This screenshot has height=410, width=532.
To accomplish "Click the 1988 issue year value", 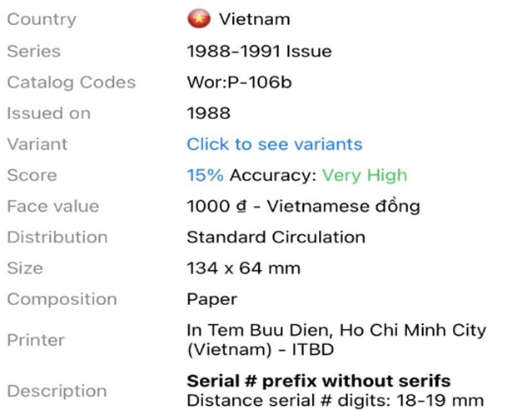I will (208, 113).
